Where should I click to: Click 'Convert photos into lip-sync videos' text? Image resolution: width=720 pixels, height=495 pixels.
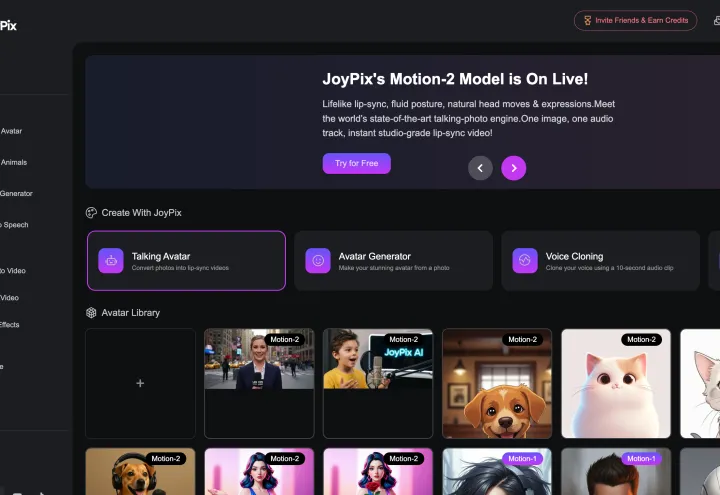(x=180, y=268)
